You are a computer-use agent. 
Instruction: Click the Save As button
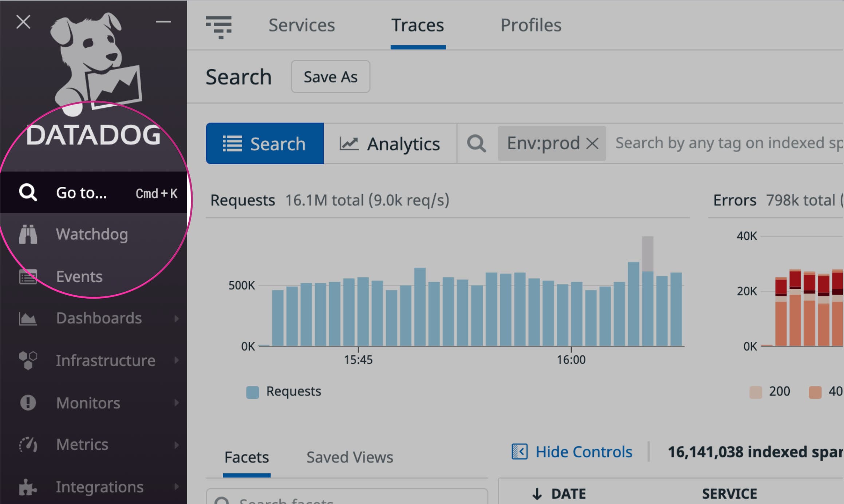pyautogui.click(x=330, y=76)
